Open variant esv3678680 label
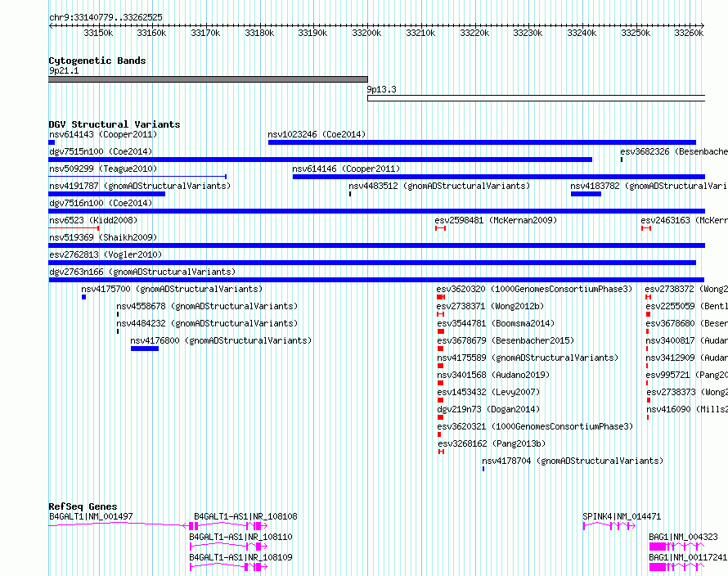728x576 pixels. click(686, 323)
